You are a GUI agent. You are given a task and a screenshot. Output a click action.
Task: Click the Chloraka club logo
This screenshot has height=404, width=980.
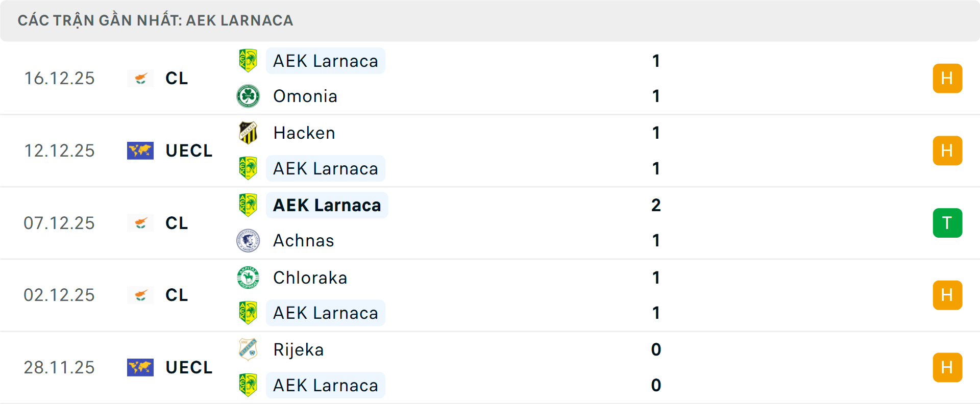pos(248,277)
